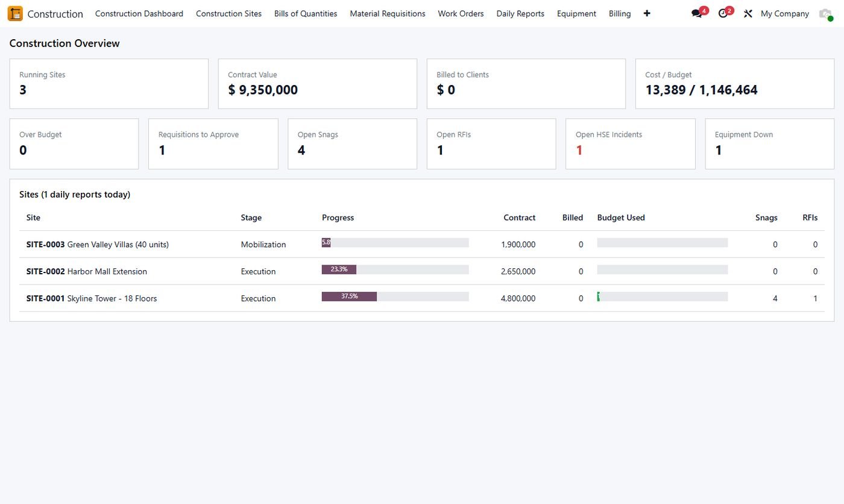Screen dimensions: 844x504
Task: Click the Sites daily reports heading
Action: 75,195
